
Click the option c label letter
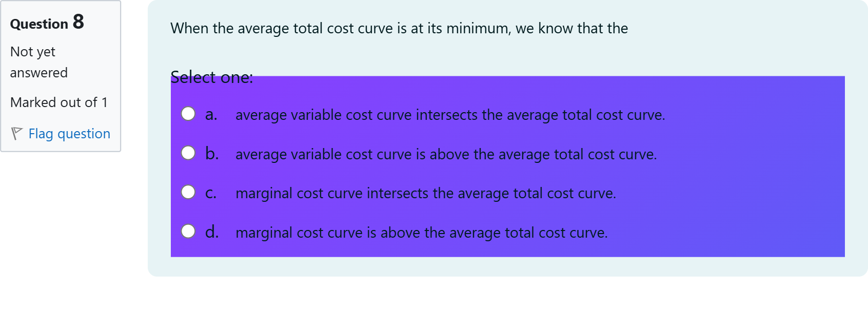point(210,192)
